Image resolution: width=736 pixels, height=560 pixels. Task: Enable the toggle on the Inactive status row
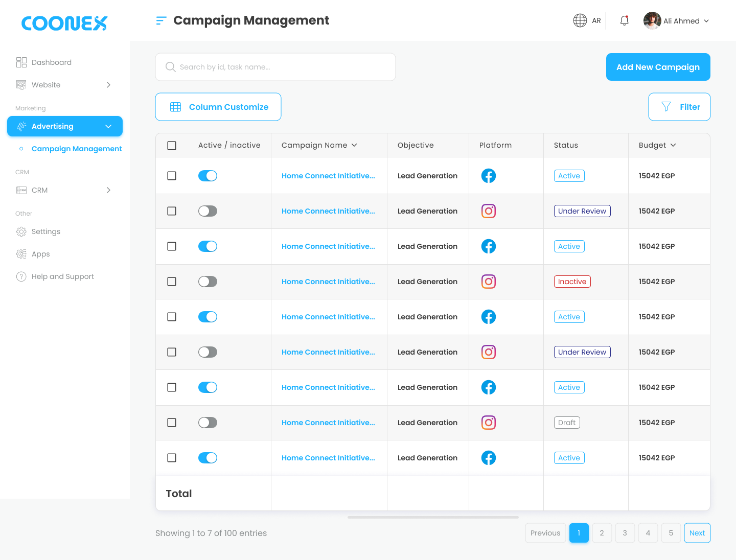tap(208, 282)
